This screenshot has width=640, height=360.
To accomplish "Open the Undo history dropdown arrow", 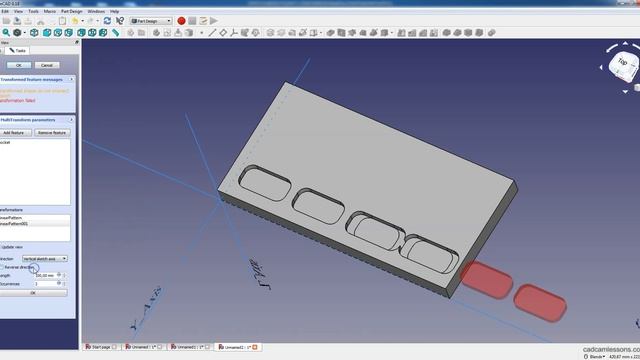I will (x=82, y=21).
